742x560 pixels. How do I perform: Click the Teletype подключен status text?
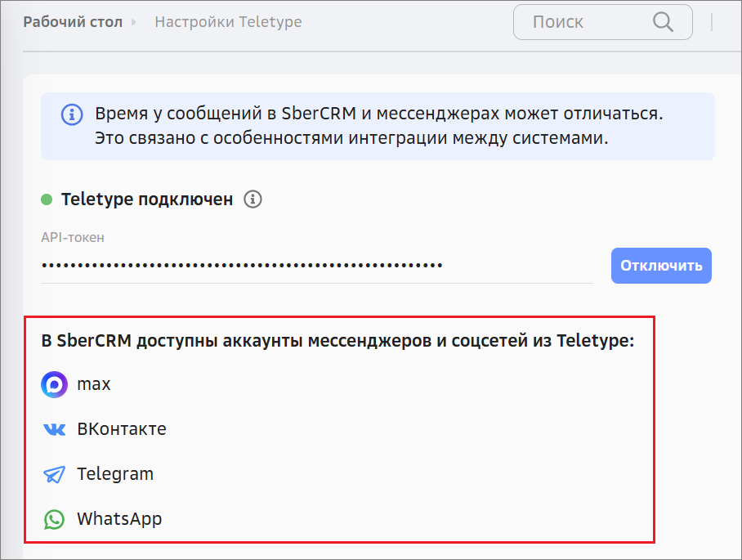click(147, 199)
